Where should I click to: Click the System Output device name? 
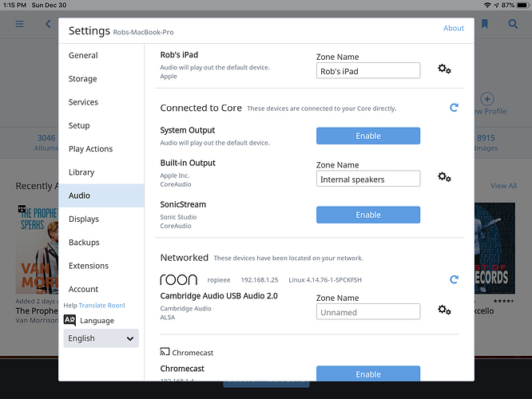pos(187,130)
